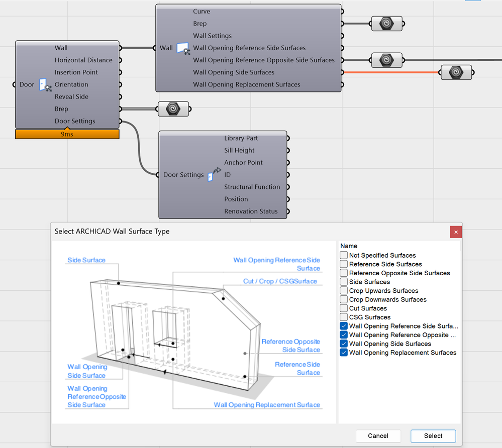This screenshot has height=448, width=502.
Task: Click the Cut / Crop / CSG Surface link
Action: (x=280, y=281)
